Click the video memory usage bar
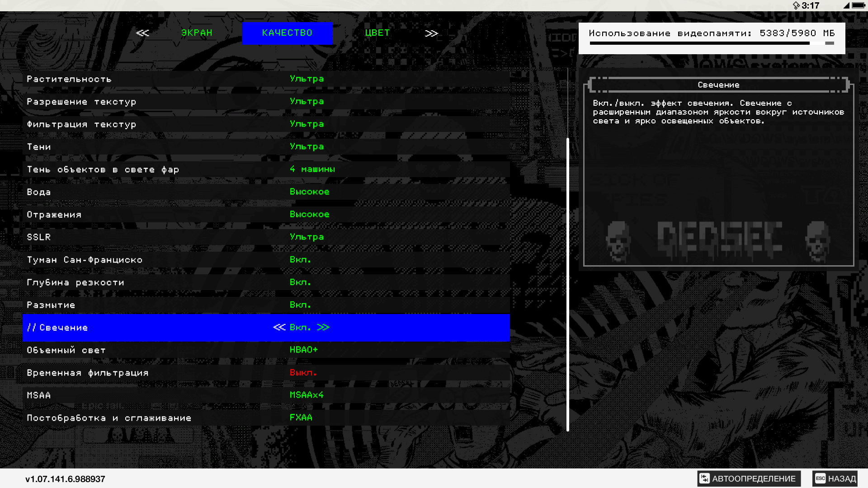This screenshot has width=868, height=488. pos(712,43)
